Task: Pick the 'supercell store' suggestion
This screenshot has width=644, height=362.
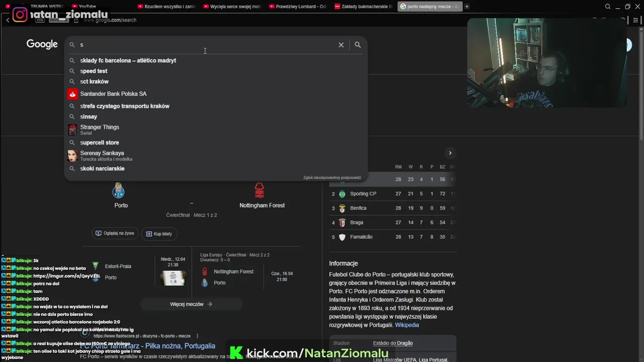Action: (x=216, y=142)
